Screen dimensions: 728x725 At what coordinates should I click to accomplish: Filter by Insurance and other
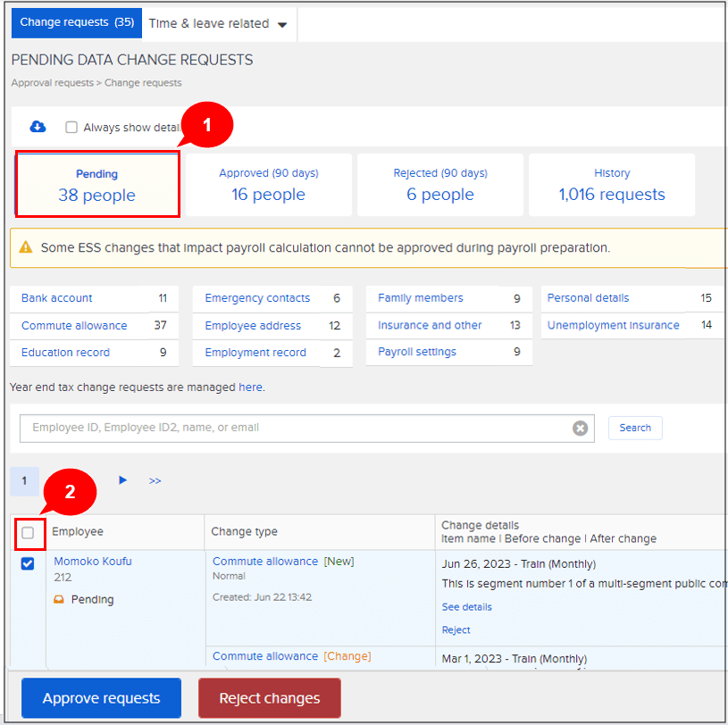[430, 325]
